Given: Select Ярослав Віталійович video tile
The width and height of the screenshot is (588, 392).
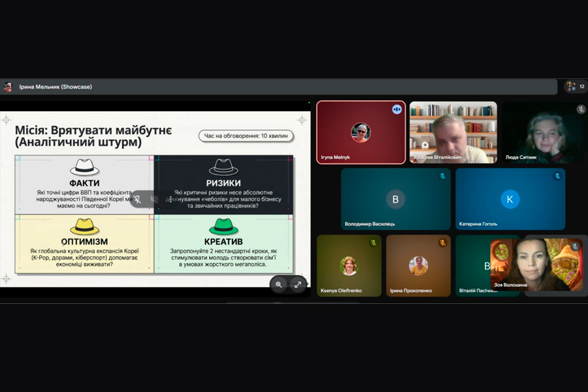Looking at the screenshot, I should click(x=453, y=133).
